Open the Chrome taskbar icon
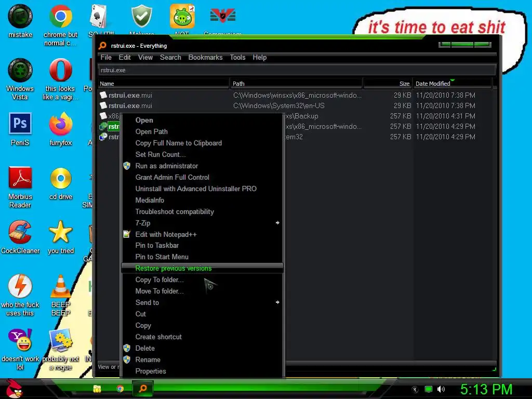 click(120, 389)
